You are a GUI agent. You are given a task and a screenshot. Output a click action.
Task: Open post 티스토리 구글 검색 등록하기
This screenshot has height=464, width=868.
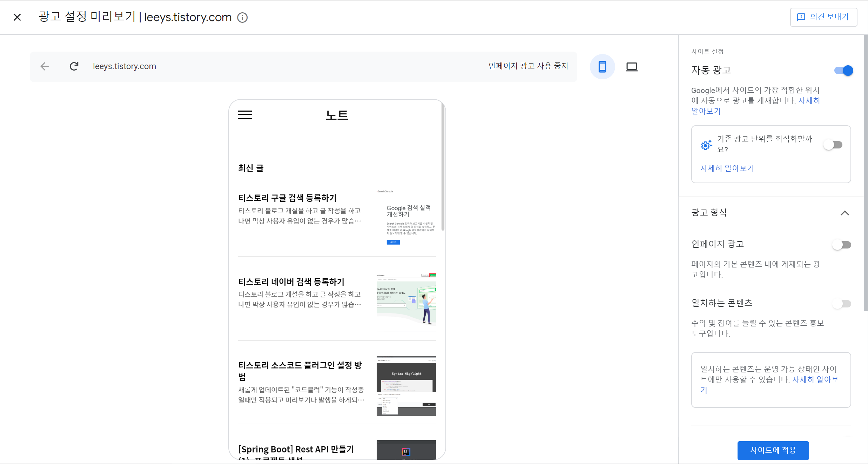pyautogui.click(x=287, y=198)
